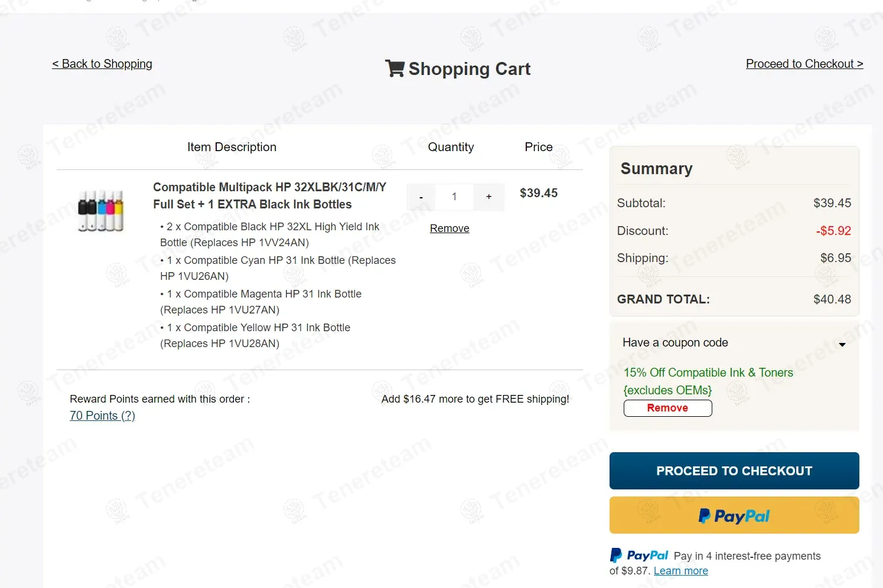Remove the HP multipack item from cart
This screenshot has height=588, width=883.
(449, 228)
